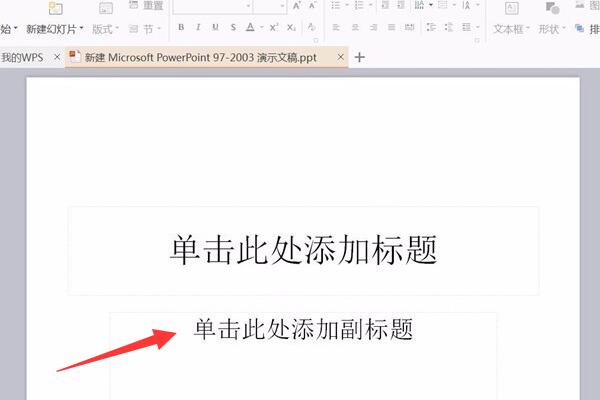This screenshot has width=600, height=400.
Task: Open the 形状 shapes dropdown arrow
Action: pos(563,28)
